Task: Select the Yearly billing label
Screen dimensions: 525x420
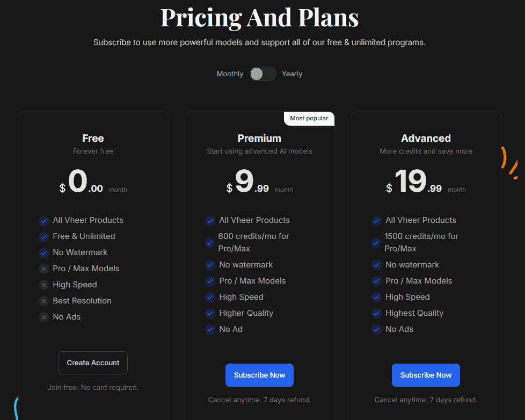Action: 292,74
